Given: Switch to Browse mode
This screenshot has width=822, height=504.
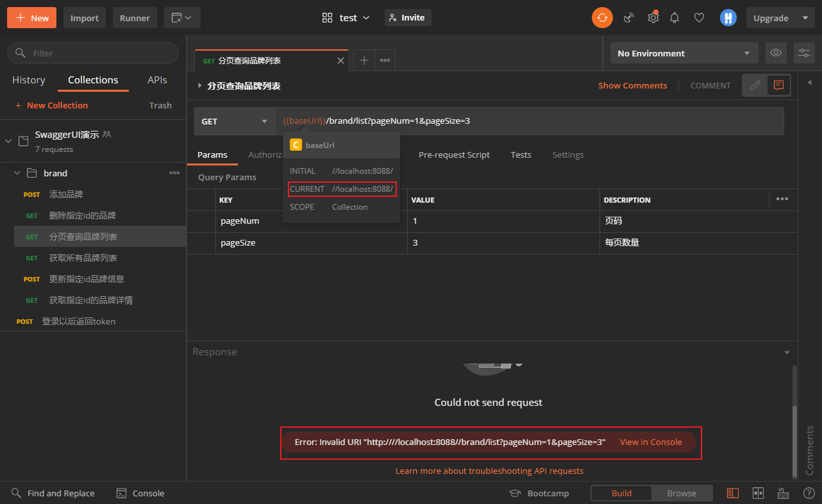Looking at the screenshot, I should tap(682, 493).
